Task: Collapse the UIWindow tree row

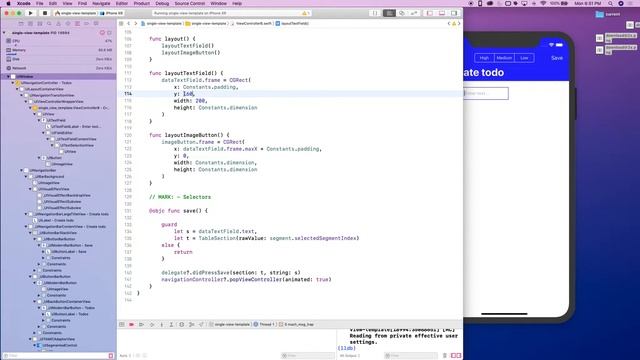Action: (x=8, y=76)
